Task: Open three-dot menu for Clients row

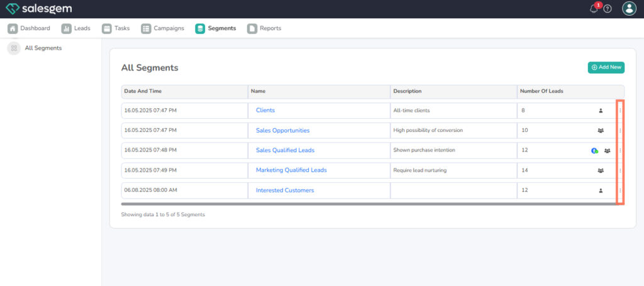Action: [620, 111]
